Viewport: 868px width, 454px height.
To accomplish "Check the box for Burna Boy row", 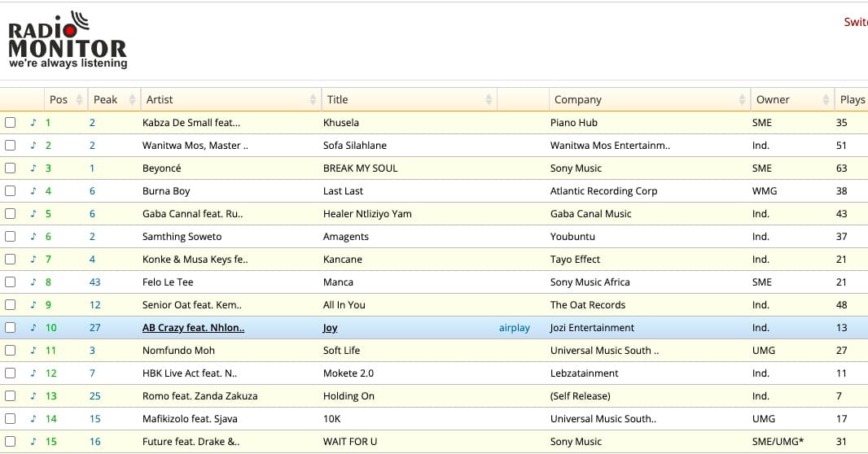I will click(x=10, y=190).
